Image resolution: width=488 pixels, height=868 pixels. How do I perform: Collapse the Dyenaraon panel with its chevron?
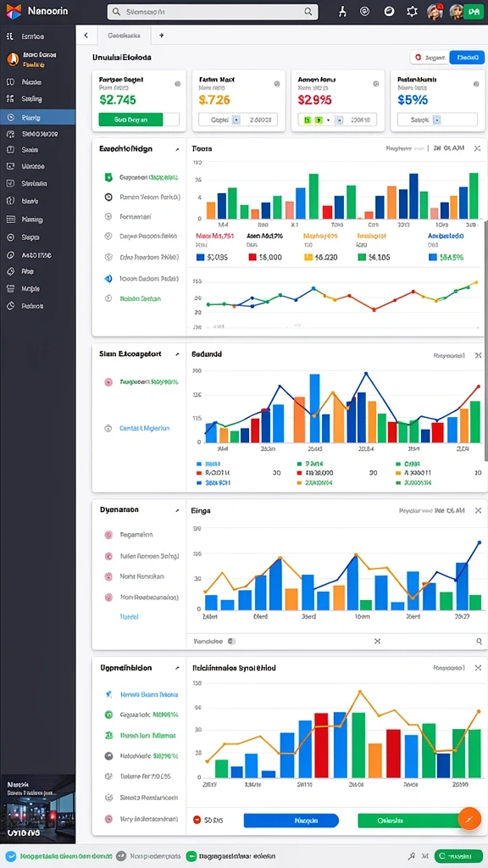(177, 509)
